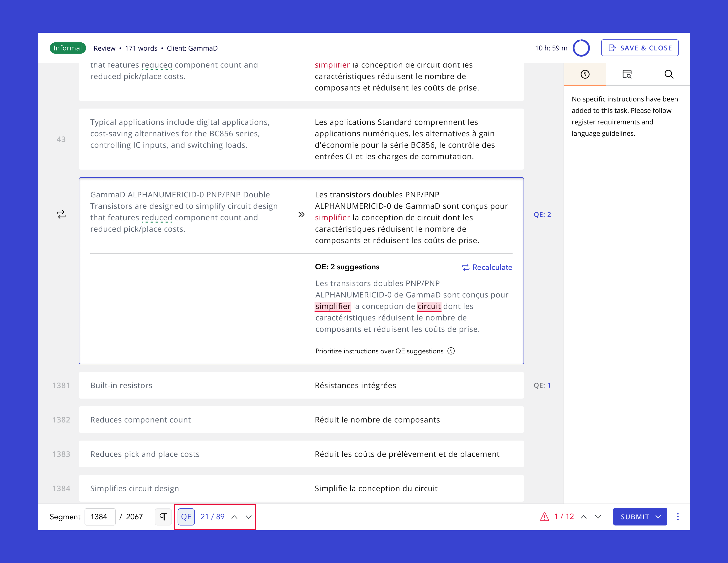Click highlighted 'simplifier' in QE suggestion
Viewport: 728px width, 563px height.
(x=333, y=306)
